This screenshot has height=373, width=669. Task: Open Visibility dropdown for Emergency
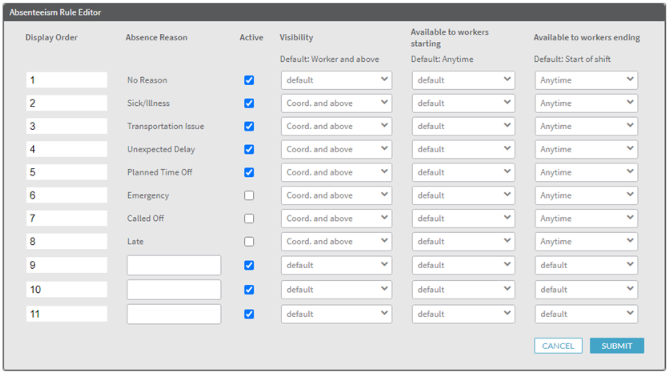[x=336, y=195]
